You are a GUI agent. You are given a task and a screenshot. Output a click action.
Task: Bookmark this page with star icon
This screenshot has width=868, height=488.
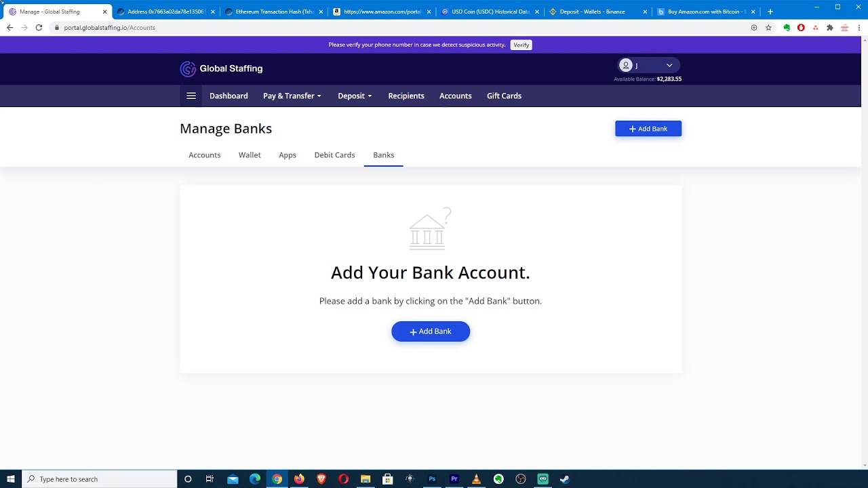point(768,28)
